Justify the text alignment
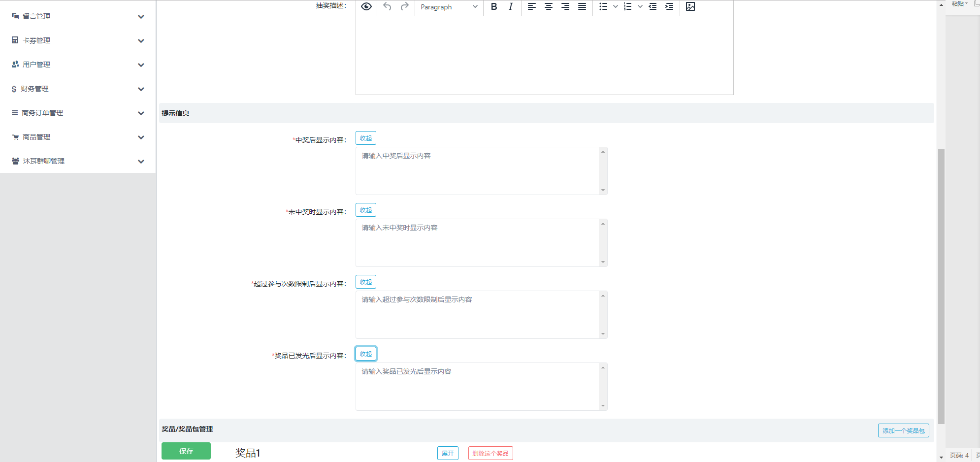Screen dimensions: 980x462 click(x=582, y=7)
